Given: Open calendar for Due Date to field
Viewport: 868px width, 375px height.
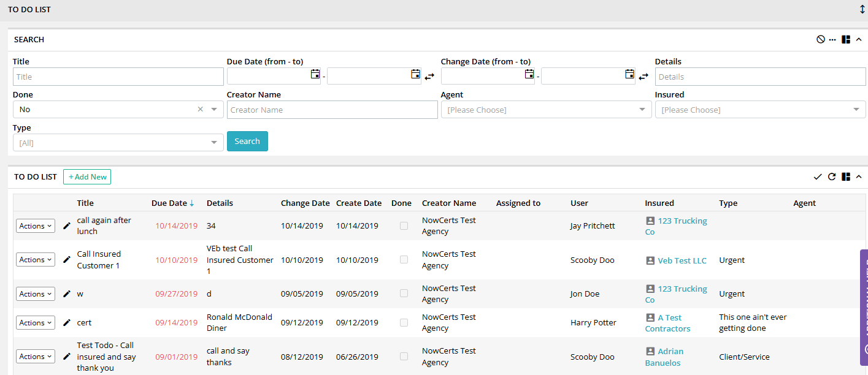Looking at the screenshot, I should (x=415, y=74).
